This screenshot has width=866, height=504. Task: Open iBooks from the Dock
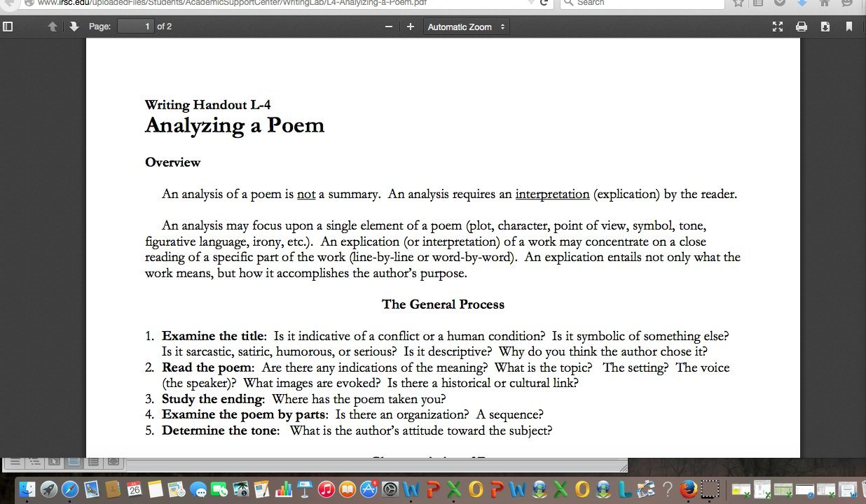click(348, 489)
